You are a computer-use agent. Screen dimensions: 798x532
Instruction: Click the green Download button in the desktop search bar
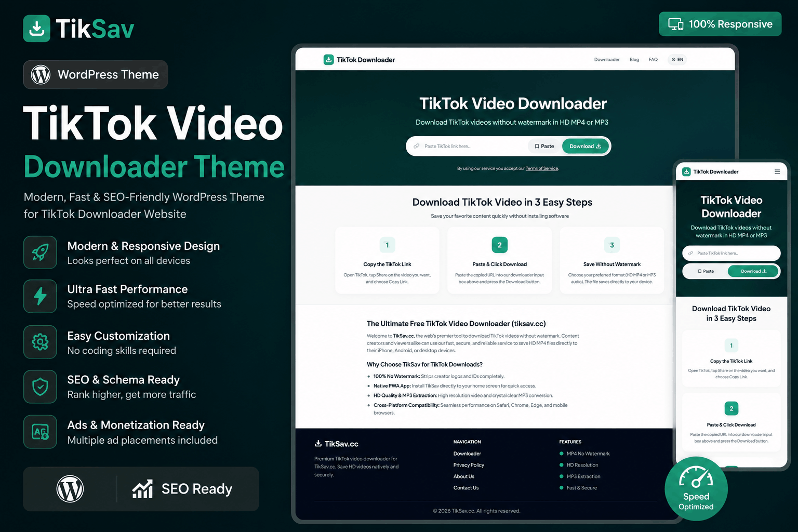(x=586, y=147)
